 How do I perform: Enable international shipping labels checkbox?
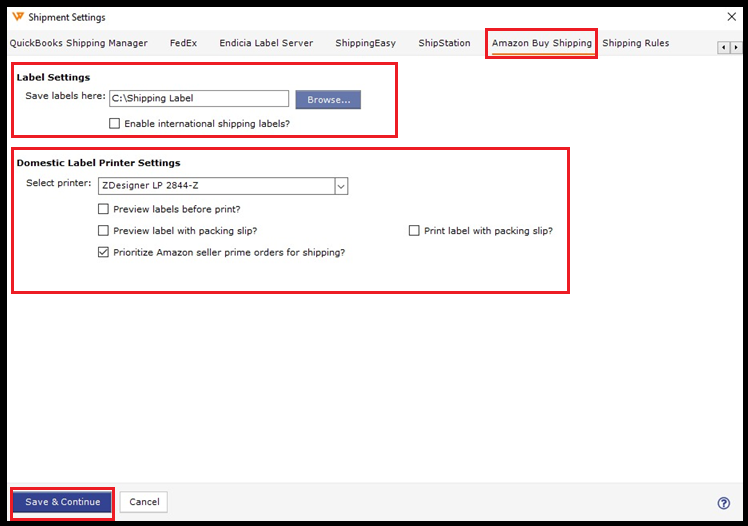[114, 124]
